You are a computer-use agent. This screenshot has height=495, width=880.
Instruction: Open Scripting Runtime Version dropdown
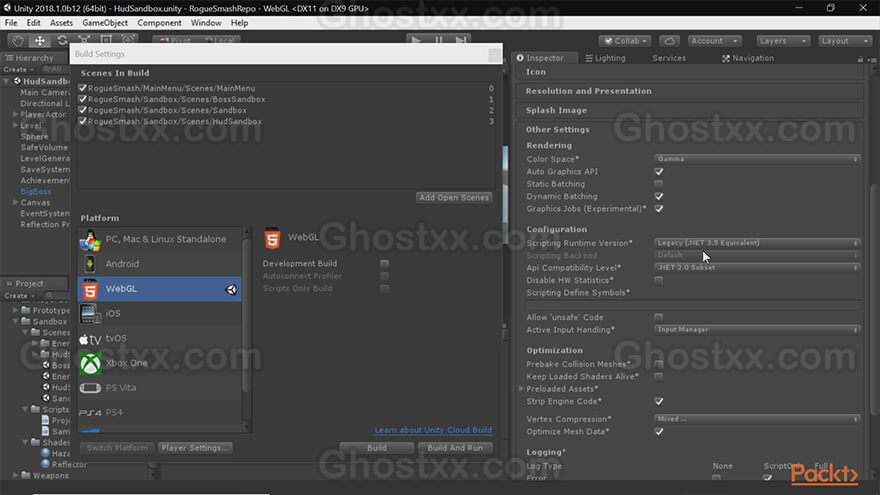point(757,243)
